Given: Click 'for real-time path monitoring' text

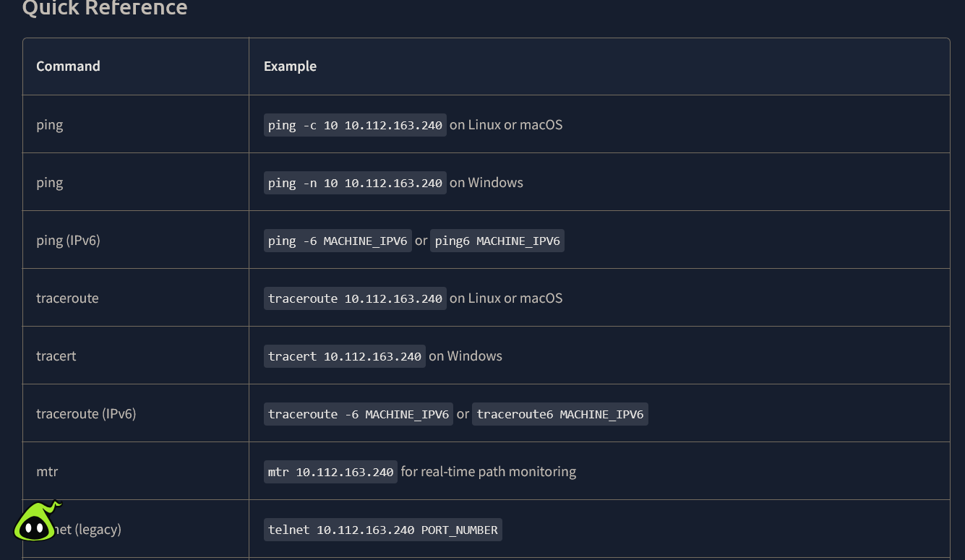Looking at the screenshot, I should [489, 472].
